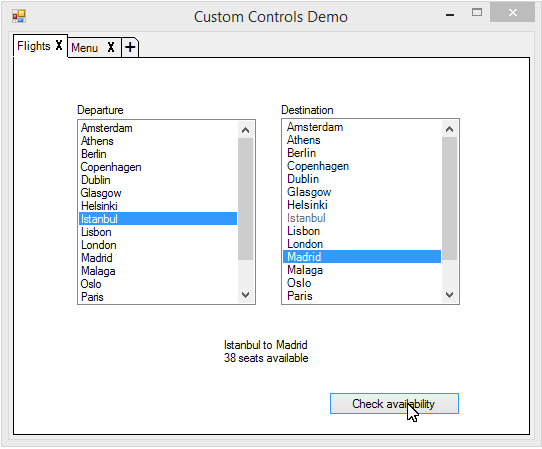Choose Copenhagen in the Destination list
Image resolution: width=542 pixels, height=449 pixels.
[362, 166]
